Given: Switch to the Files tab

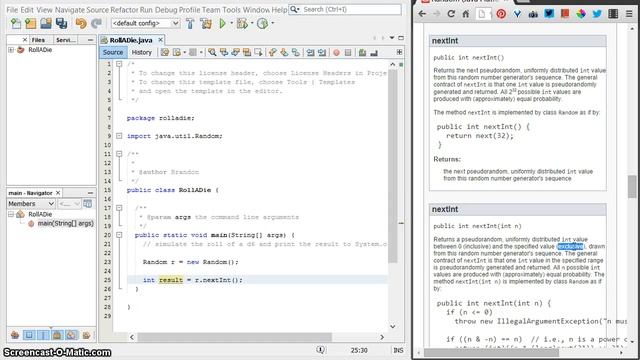Looking at the screenshot, I should pos(38,40).
